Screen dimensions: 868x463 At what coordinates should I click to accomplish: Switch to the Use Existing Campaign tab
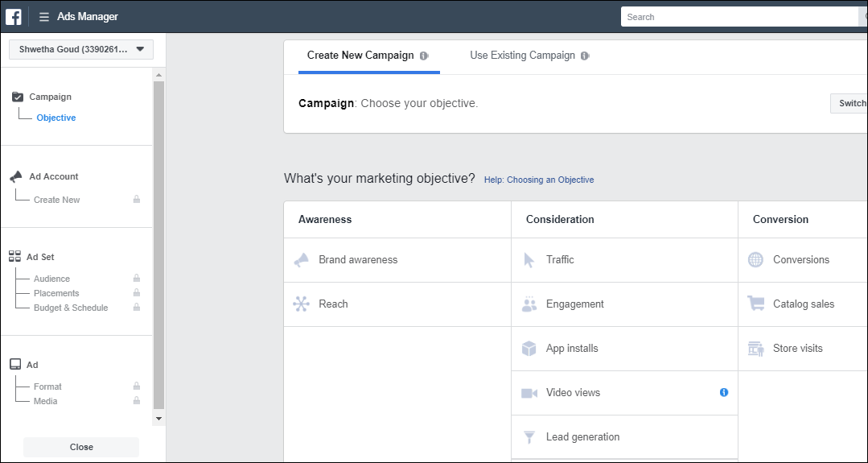click(x=523, y=56)
